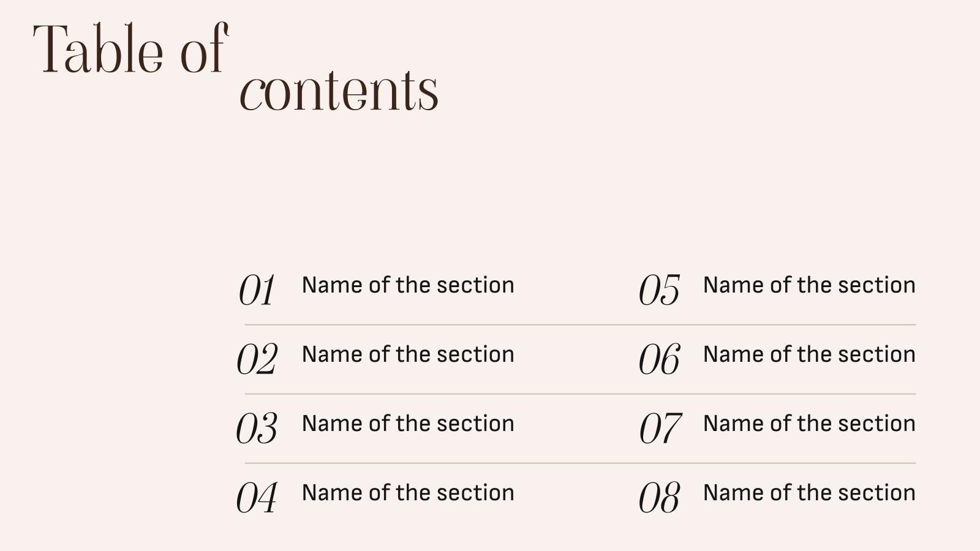Select the number 08
980x551 pixels.
pos(659,497)
